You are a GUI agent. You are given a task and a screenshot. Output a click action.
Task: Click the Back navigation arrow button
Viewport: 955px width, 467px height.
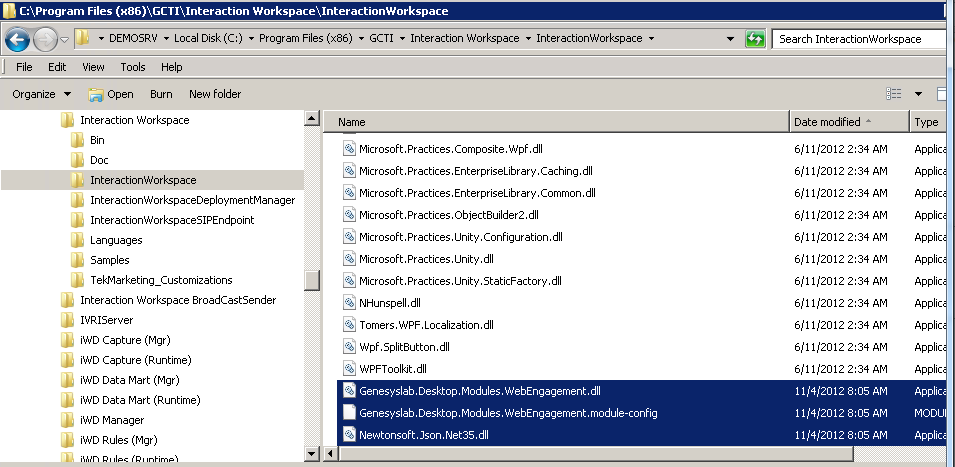click(17, 39)
